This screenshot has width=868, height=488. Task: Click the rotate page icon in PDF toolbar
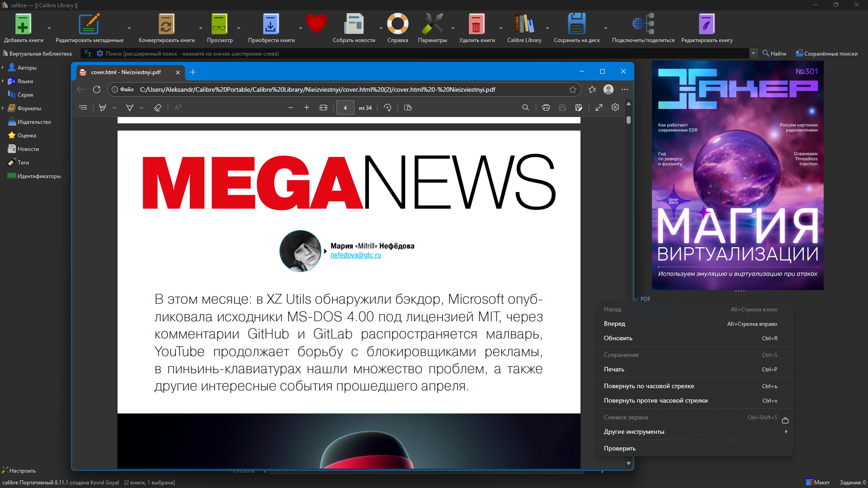pos(387,108)
